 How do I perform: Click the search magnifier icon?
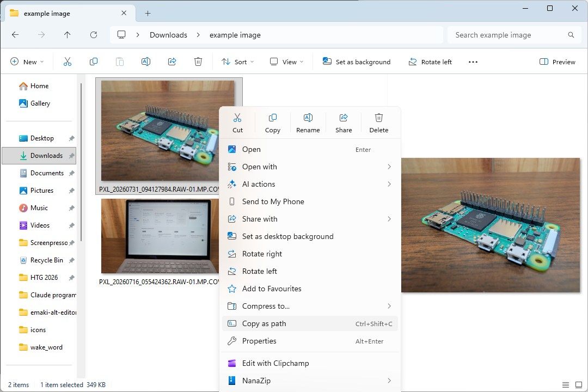[571, 35]
